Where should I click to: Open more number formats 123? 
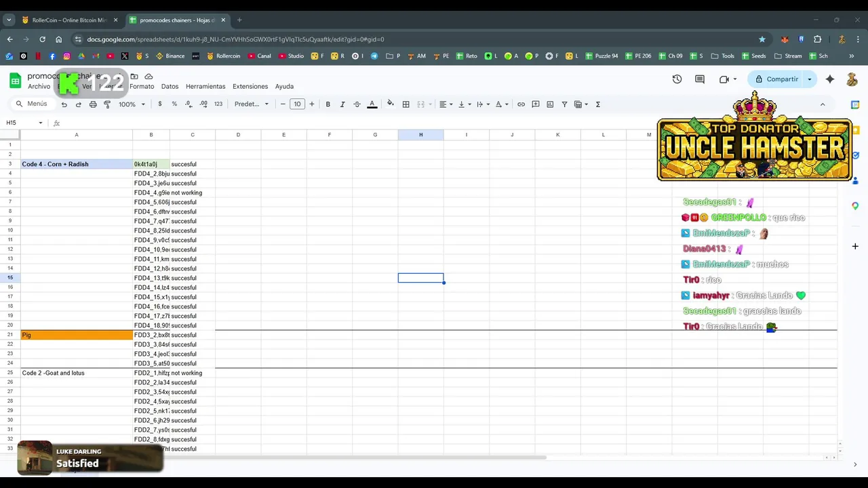coord(218,104)
